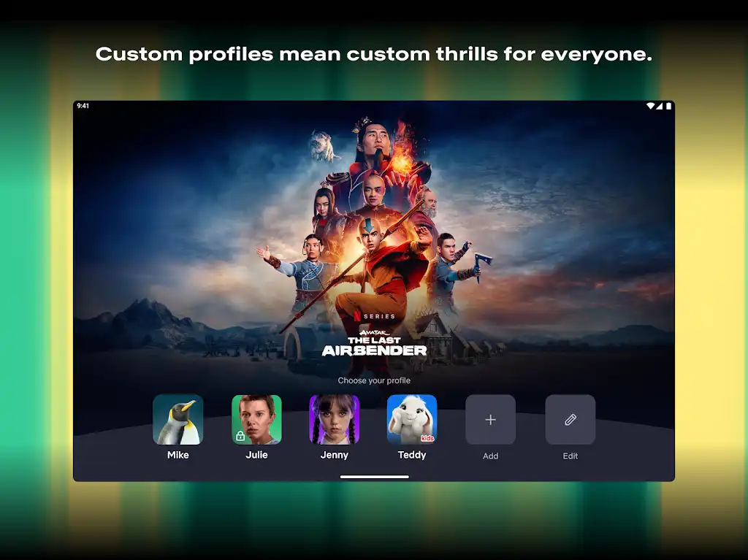Click the Mike profile name label
This screenshot has width=748, height=560.
pos(178,455)
